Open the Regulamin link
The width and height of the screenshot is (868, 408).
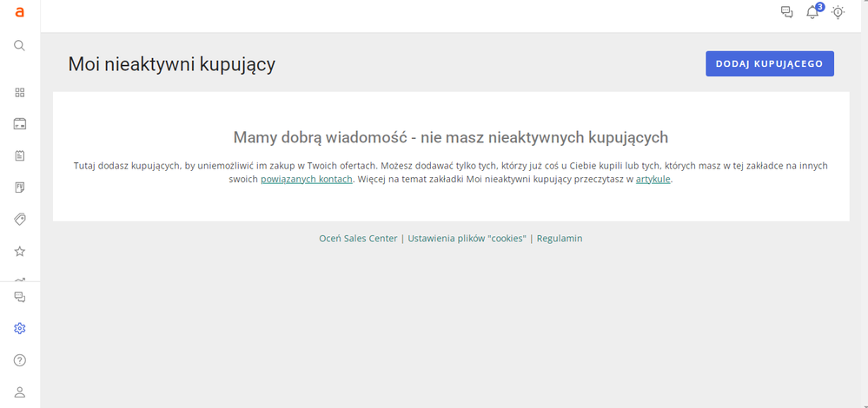coord(559,238)
